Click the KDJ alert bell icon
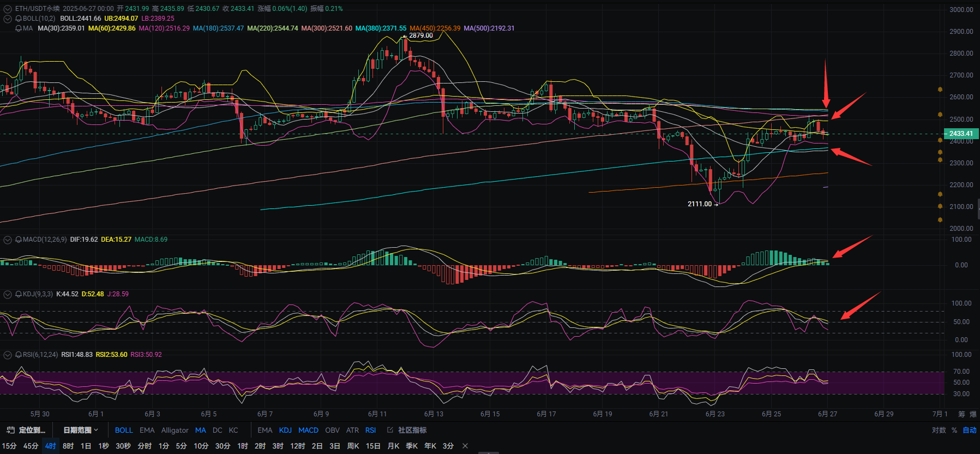Image resolution: width=980 pixels, height=454 pixels. point(19,294)
